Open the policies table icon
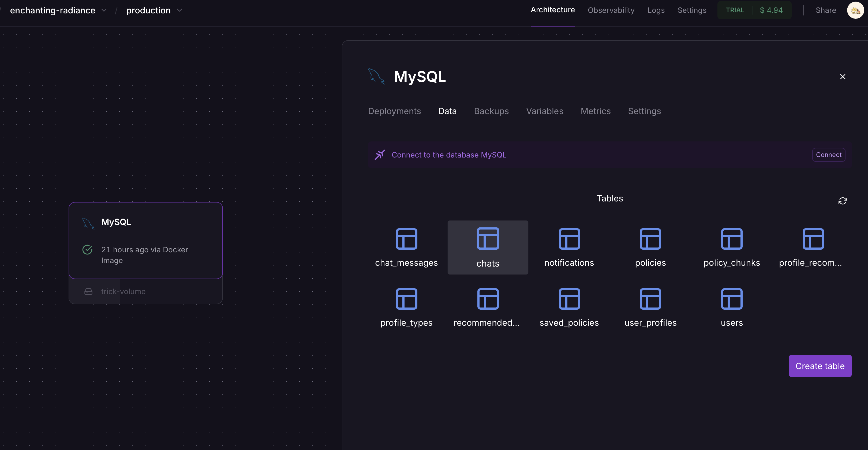This screenshot has height=450, width=868. (x=650, y=239)
